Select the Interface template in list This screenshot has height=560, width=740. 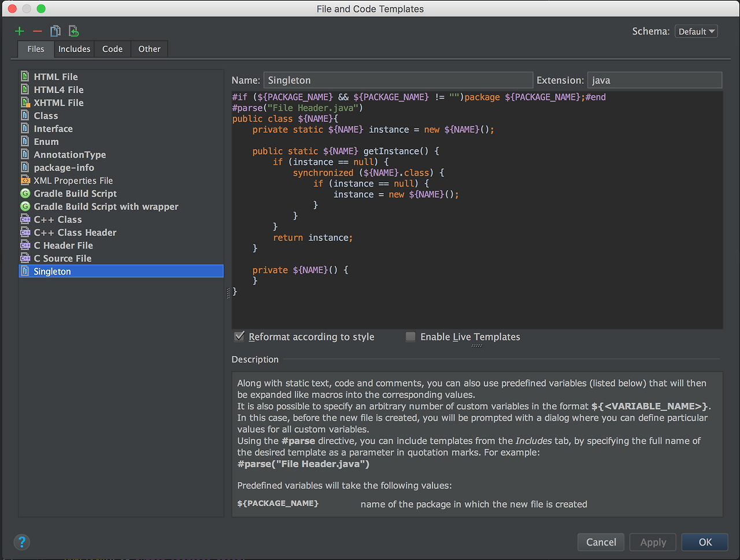[53, 129]
